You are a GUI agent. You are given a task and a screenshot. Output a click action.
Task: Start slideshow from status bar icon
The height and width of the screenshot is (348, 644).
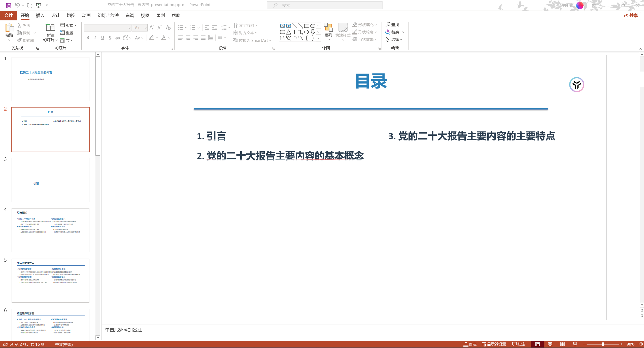tap(575, 344)
